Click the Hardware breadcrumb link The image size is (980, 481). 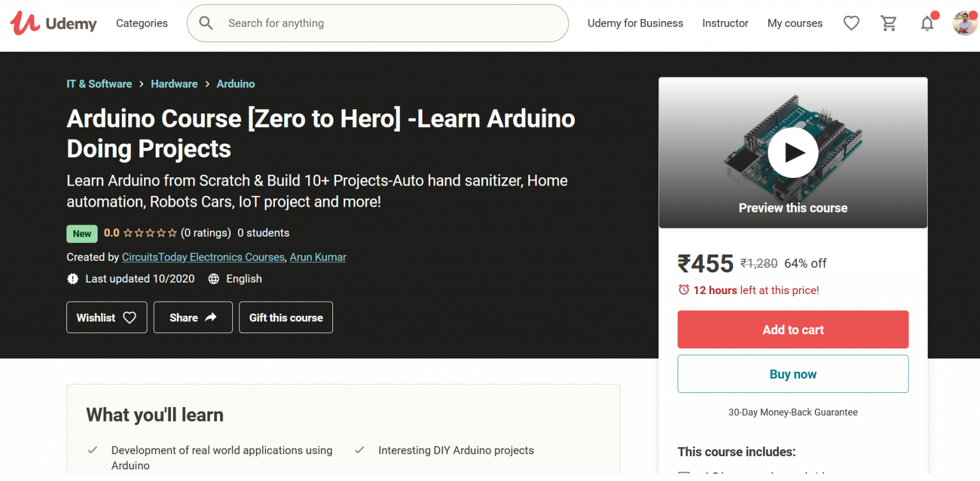(x=174, y=84)
